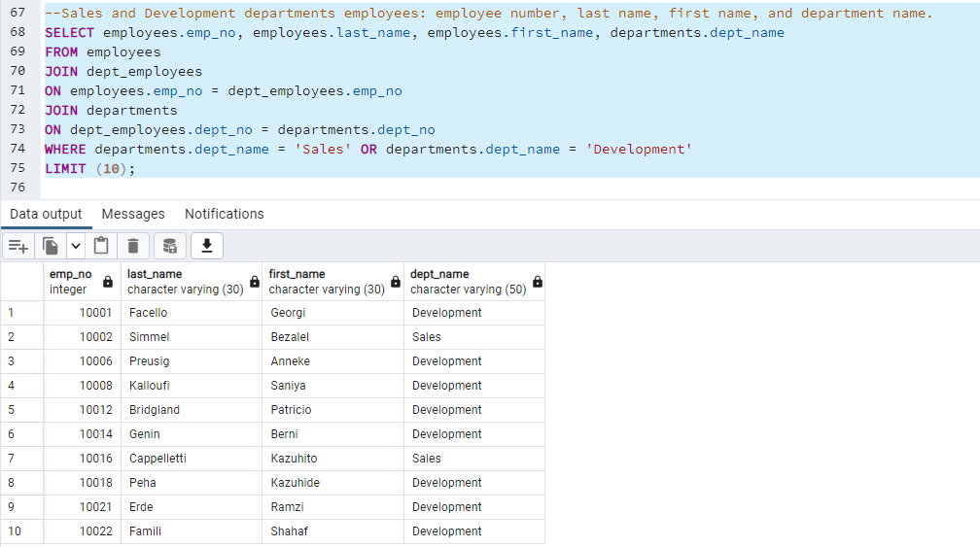Click the Delete row trash icon
This screenshot has width=980, height=547.
pos(133,246)
